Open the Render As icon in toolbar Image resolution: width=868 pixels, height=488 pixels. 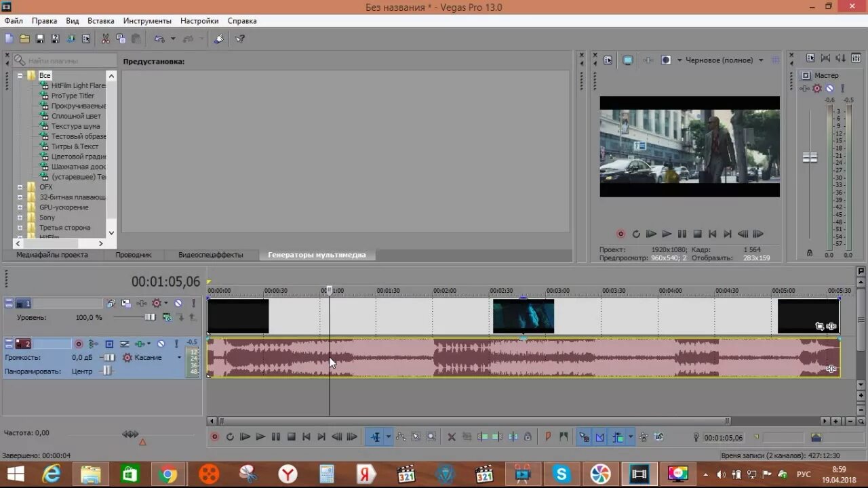click(71, 39)
